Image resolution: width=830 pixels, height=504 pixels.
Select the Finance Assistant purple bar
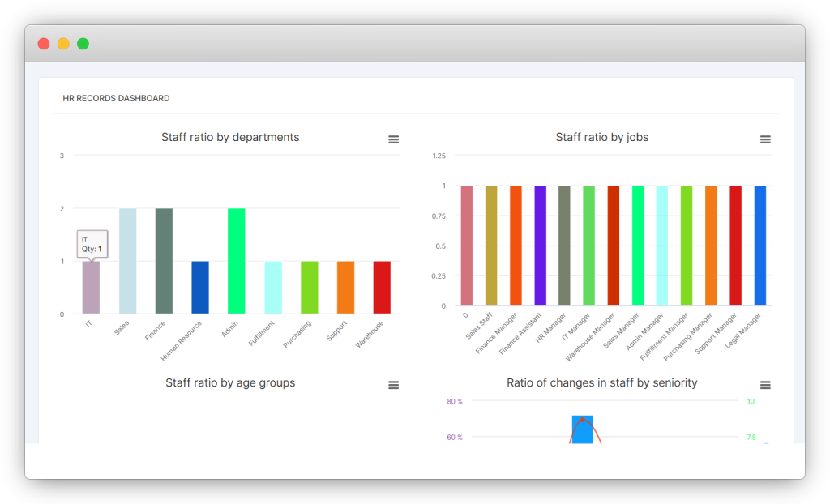540,246
